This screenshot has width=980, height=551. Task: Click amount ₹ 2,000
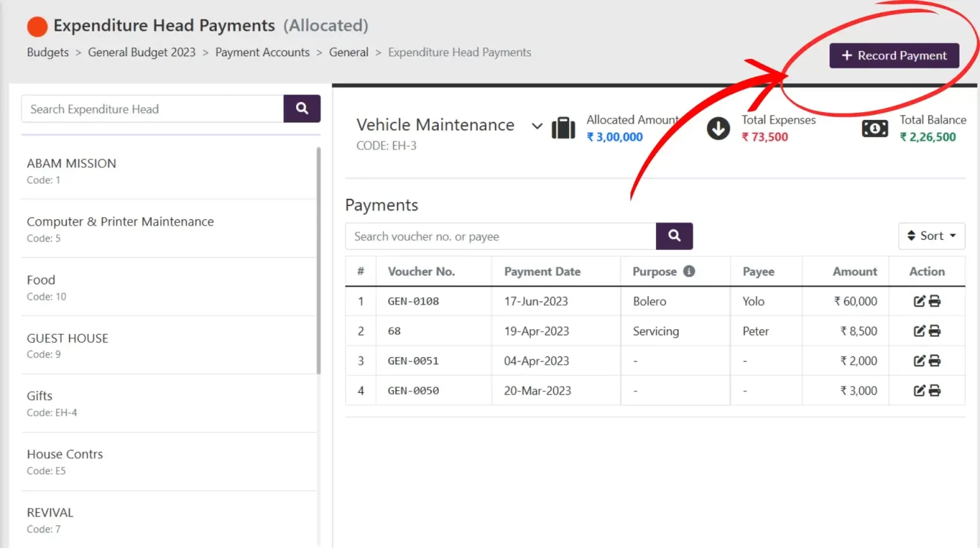[859, 361]
